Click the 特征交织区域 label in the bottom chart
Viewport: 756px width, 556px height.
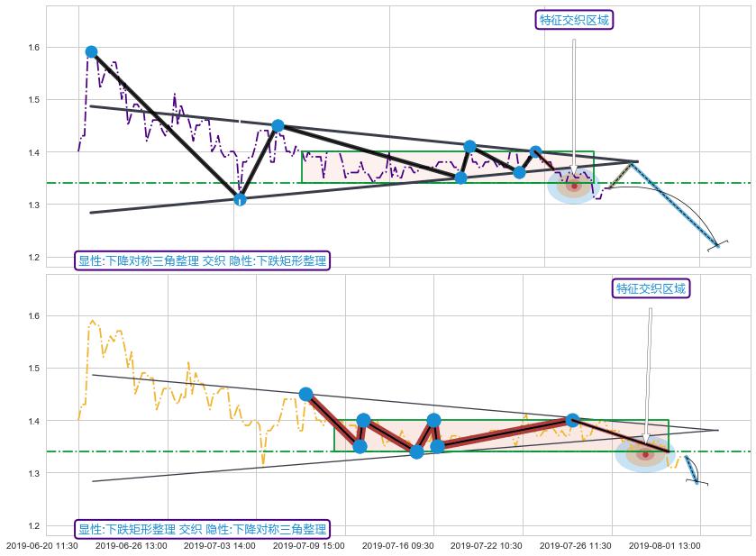pyautogui.click(x=651, y=288)
